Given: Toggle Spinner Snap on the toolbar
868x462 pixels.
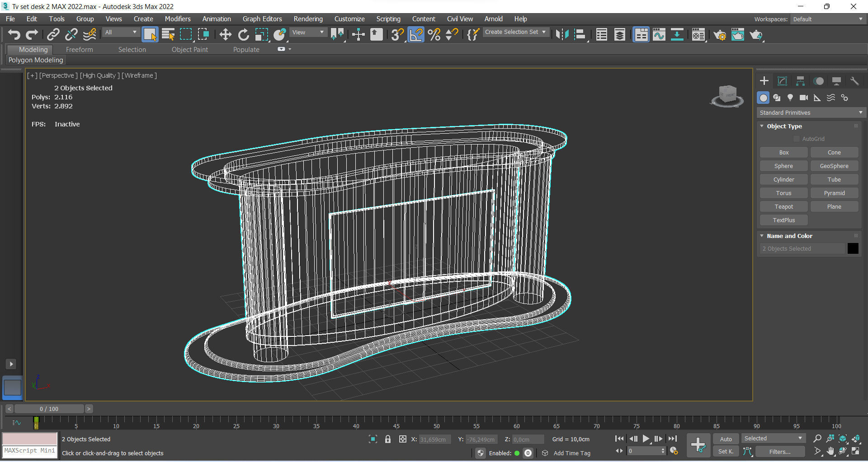Looking at the screenshot, I should tap(452, 35).
